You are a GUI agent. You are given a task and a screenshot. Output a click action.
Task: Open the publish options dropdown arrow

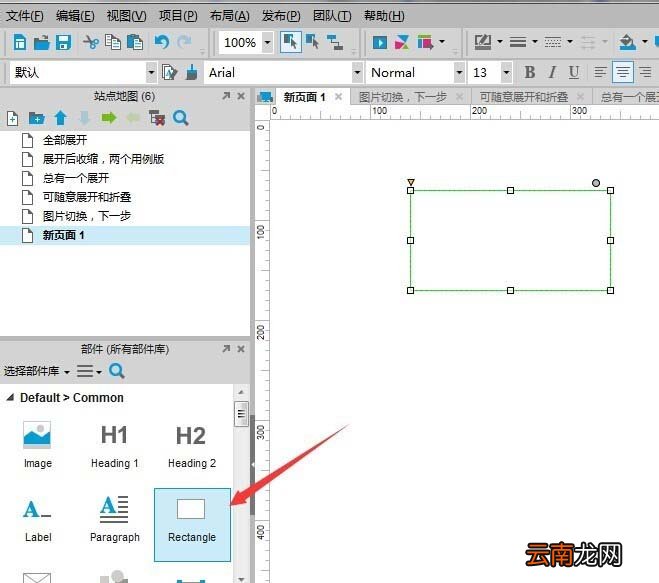coord(442,42)
